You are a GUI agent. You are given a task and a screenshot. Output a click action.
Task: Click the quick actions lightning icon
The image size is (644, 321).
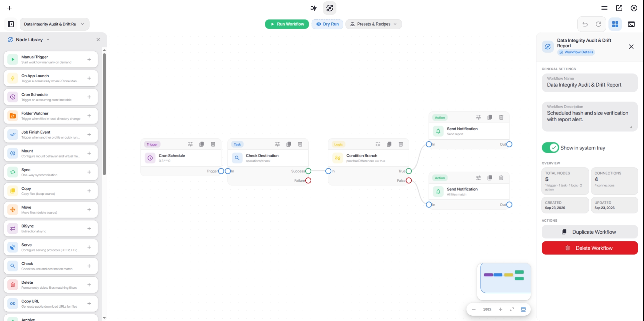[314, 8]
